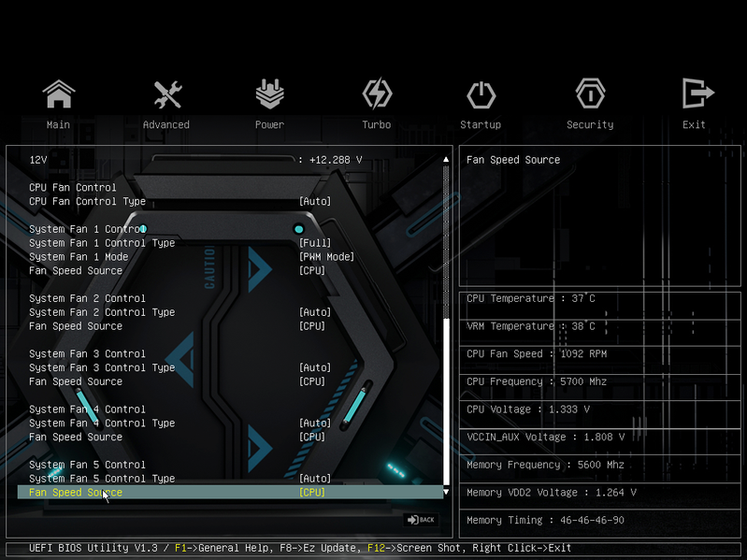
Task: Switch to the Advanced tab label
Action: tap(166, 124)
